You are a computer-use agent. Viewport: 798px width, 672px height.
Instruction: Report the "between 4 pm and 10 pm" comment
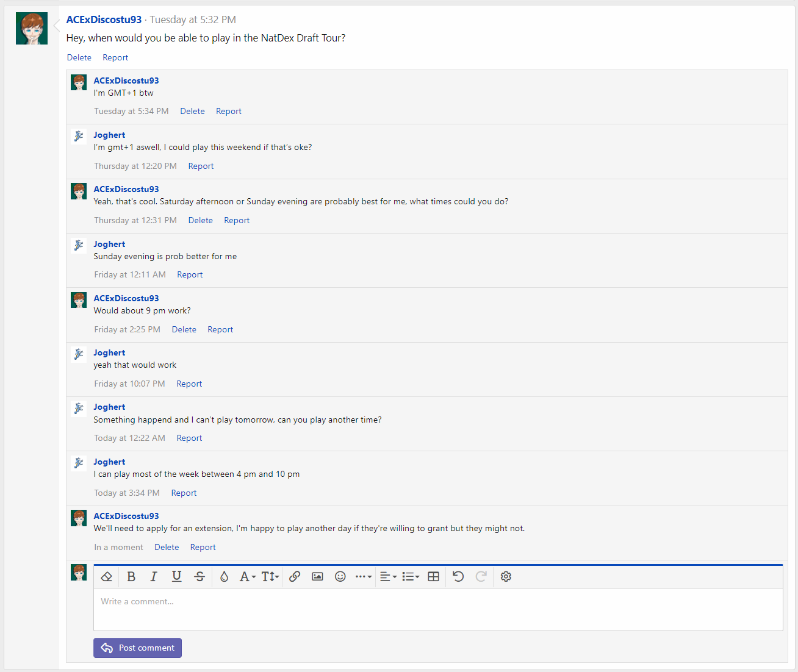(x=184, y=493)
